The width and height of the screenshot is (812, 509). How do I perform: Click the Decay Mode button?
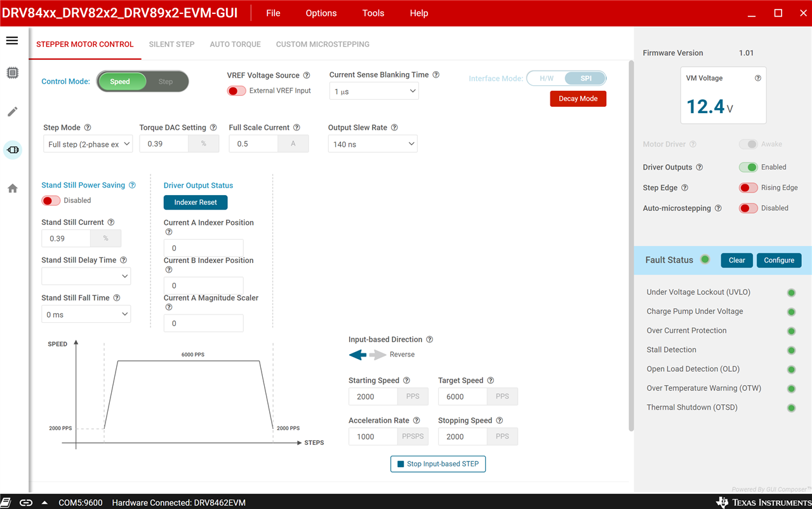coord(578,99)
